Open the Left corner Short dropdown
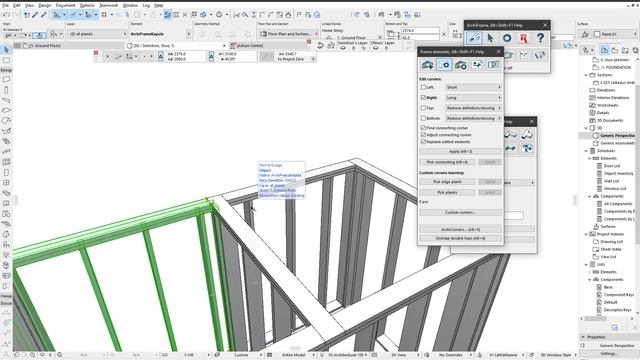Image resolution: width=640 pixels, height=360 pixels. tap(473, 87)
